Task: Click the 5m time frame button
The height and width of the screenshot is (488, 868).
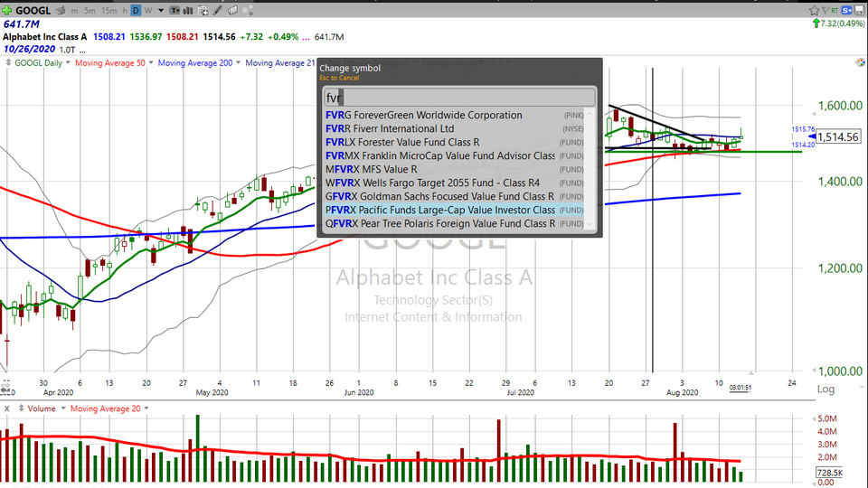Action: point(90,10)
